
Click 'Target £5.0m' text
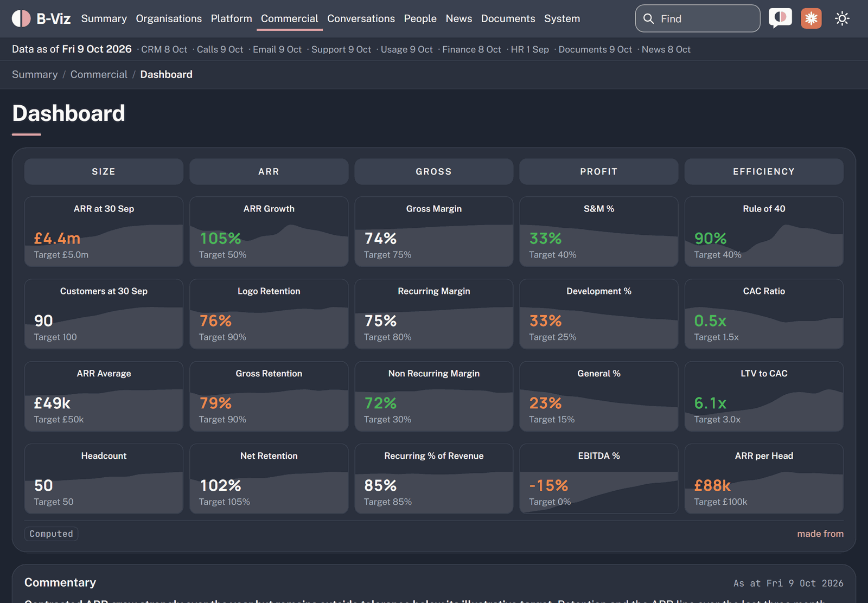click(x=61, y=254)
